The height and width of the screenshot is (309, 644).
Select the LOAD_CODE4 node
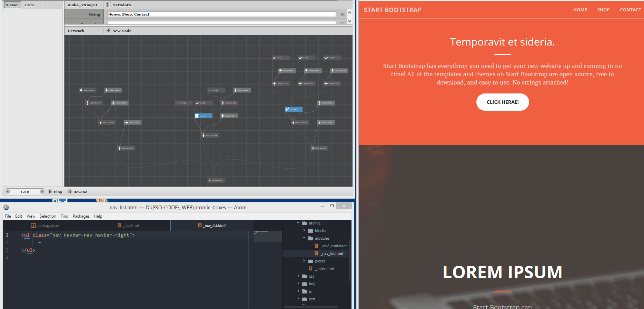(119, 103)
